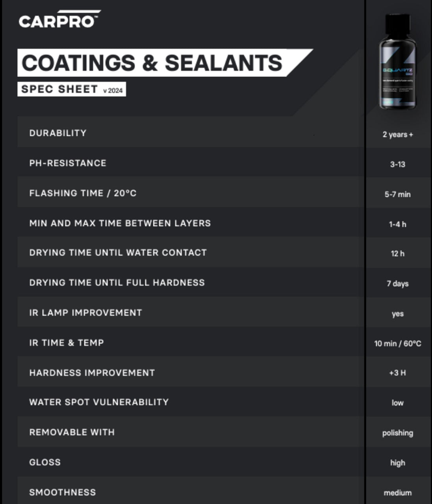Screen dimensions: 432x504
Task: Click the 'polishing' removal value
Action: pyautogui.click(x=398, y=433)
